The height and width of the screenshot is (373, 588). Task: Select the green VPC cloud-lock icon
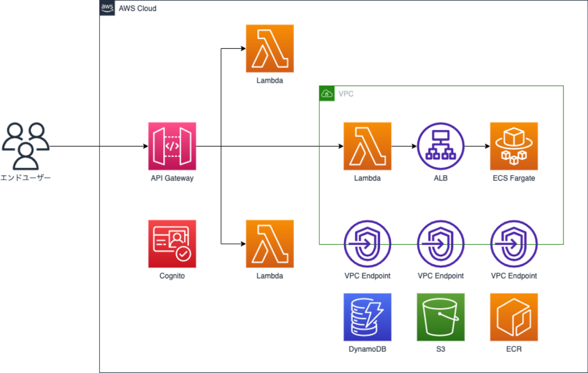(327, 93)
